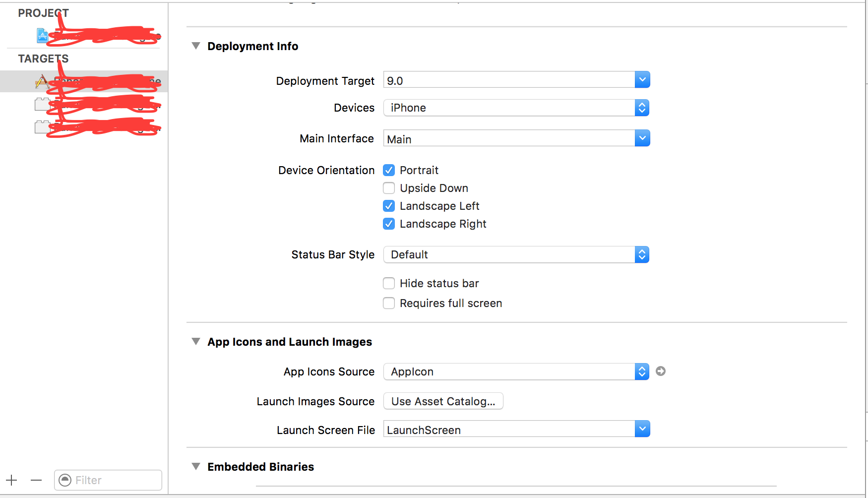
Task: Collapse the Deployment Info section
Action: pyautogui.click(x=196, y=46)
